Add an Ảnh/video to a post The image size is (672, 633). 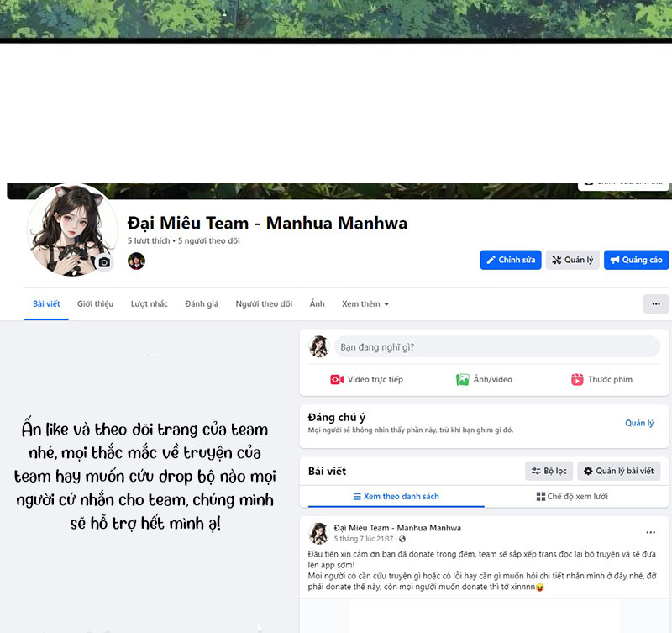[x=484, y=379]
